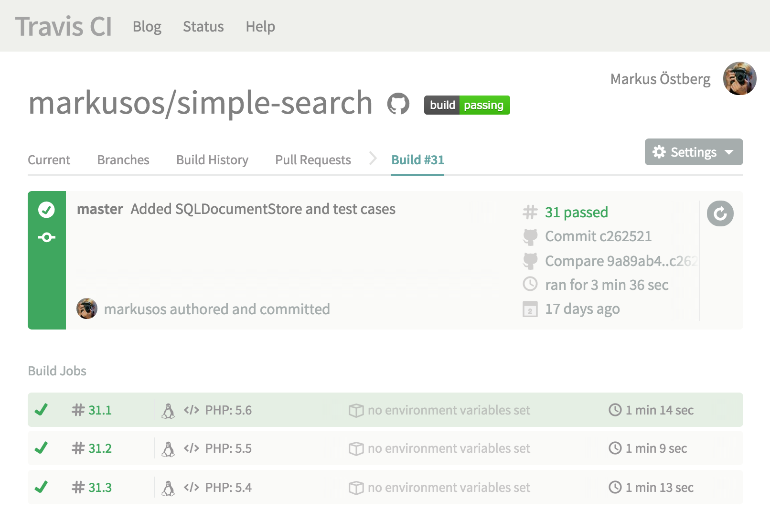Click checkmark icon on job 31.1
The width and height of the screenshot is (770, 532).
[41, 410]
